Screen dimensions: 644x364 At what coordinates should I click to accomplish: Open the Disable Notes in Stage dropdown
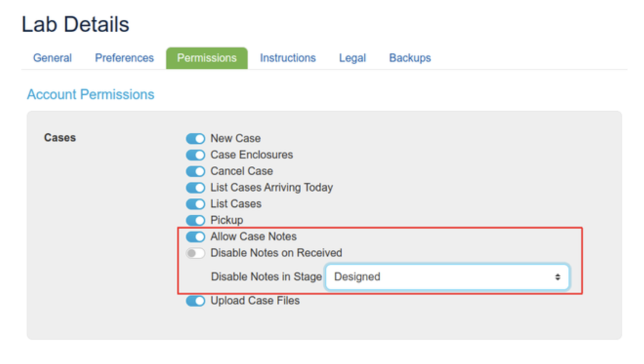pos(447,277)
